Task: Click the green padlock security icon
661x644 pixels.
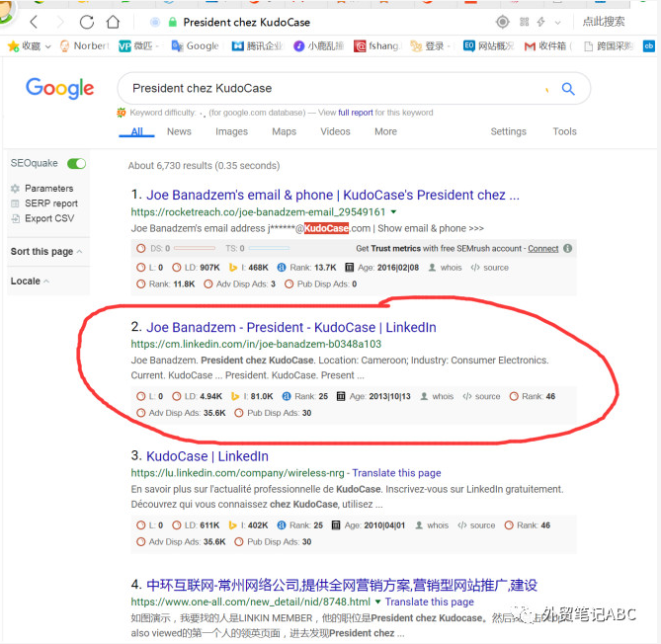Action: pyautogui.click(x=173, y=22)
